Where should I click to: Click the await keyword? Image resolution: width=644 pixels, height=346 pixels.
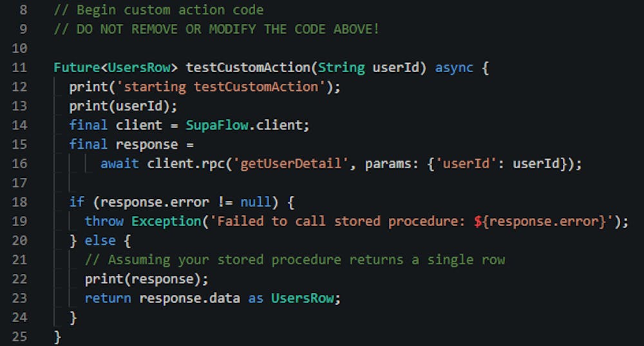(x=119, y=164)
